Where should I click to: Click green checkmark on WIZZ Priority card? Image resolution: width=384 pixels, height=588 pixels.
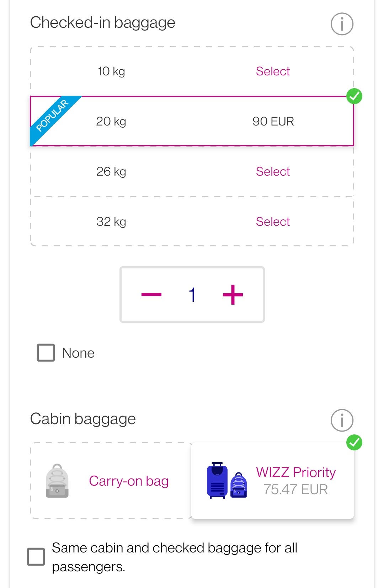354,443
